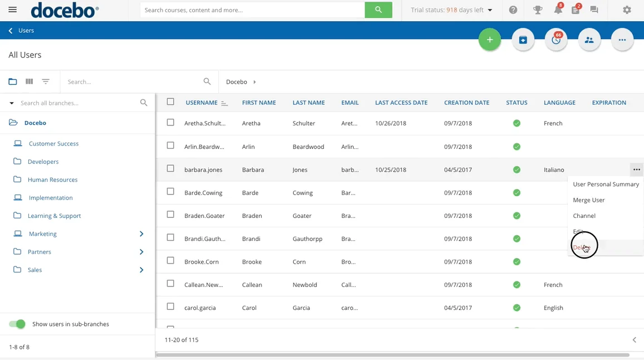644x360 pixels.
Task: Open the help question mark icon
Action: pyautogui.click(x=513, y=10)
